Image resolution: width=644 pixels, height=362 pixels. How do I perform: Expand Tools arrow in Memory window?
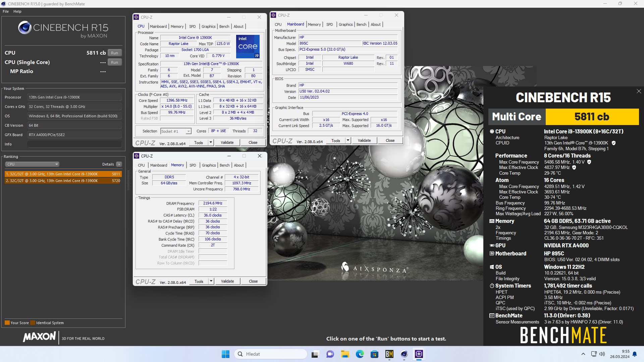(x=211, y=281)
